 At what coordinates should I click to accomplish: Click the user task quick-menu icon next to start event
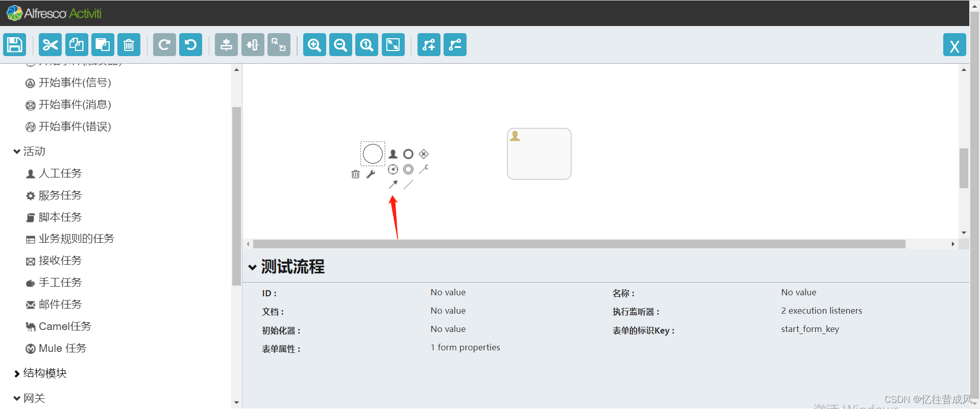click(393, 154)
